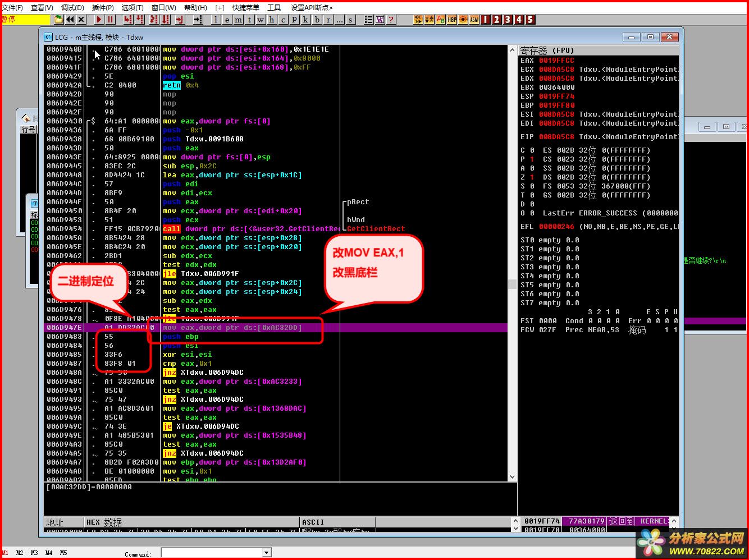The height and width of the screenshot is (560, 749).
Task: Click the HEX 数据 dump column header
Action: (191, 522)
